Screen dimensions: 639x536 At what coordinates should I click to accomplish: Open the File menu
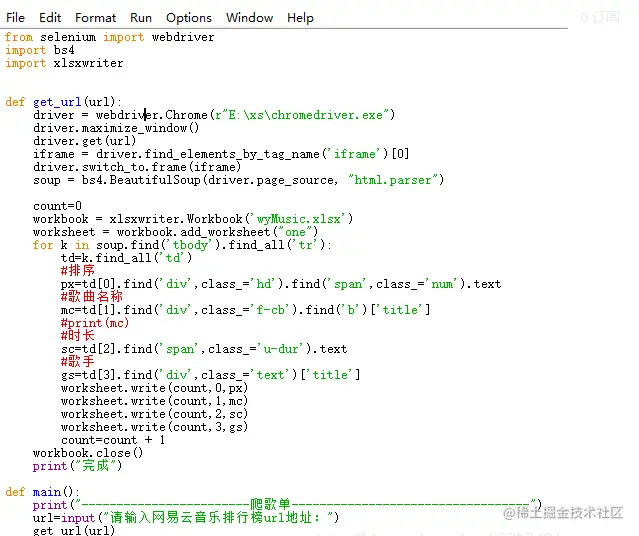[15, 18]
